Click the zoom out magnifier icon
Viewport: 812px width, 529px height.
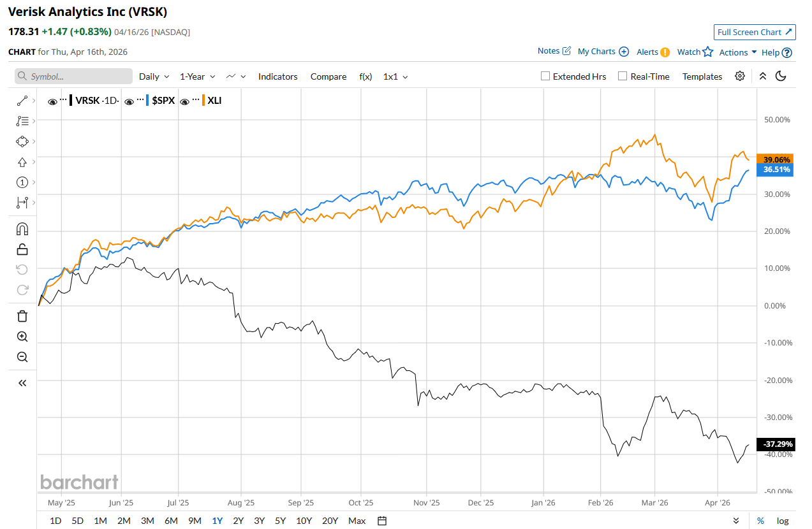(x=22, y=357)
